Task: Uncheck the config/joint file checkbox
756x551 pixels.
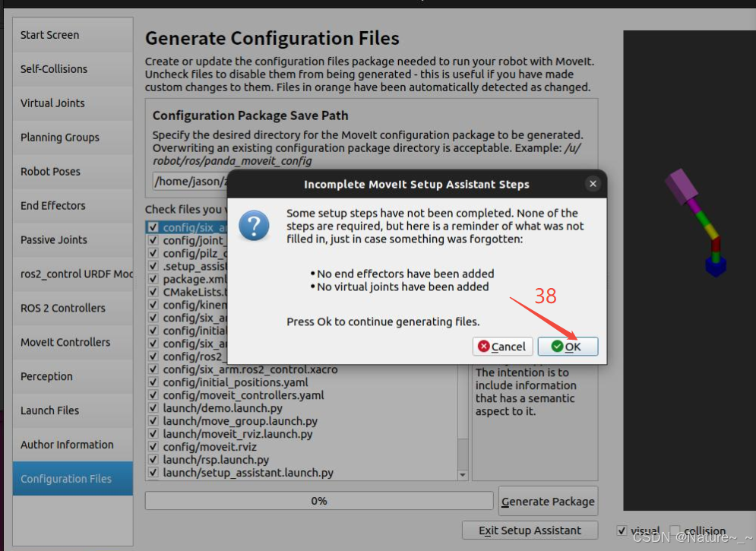Action: (x=153, y=240)
